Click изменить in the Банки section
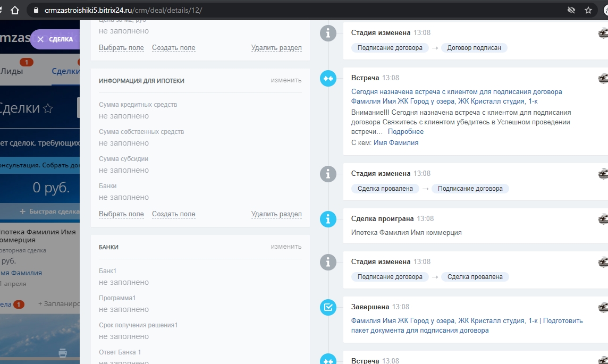This screenshot has width=608, height=364. tap(286, 247)
